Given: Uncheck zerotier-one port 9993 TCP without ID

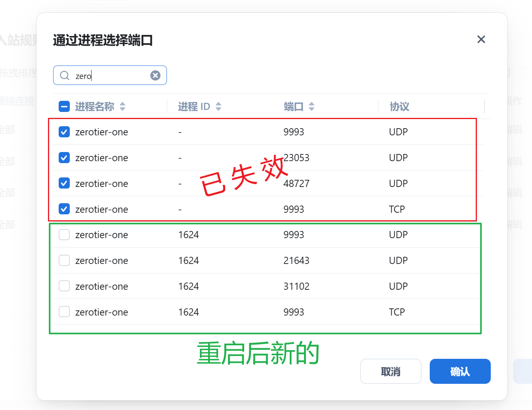Looking at the screenshot, I should 64,209.
